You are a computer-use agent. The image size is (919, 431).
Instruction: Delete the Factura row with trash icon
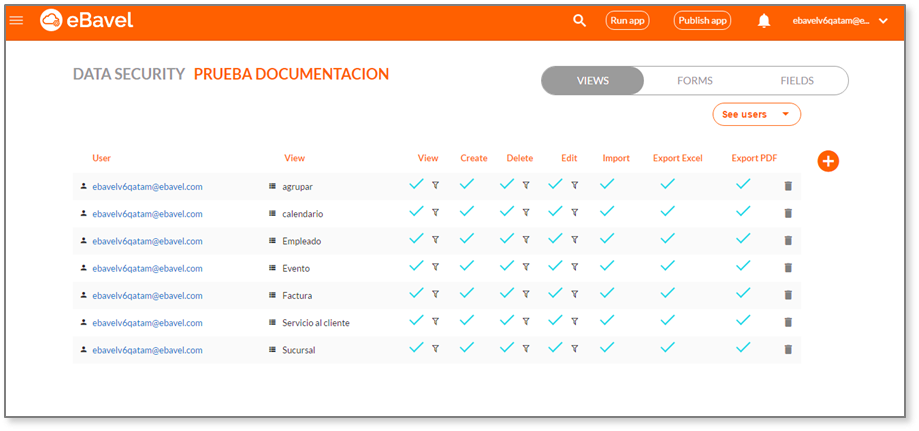(788, 295)
